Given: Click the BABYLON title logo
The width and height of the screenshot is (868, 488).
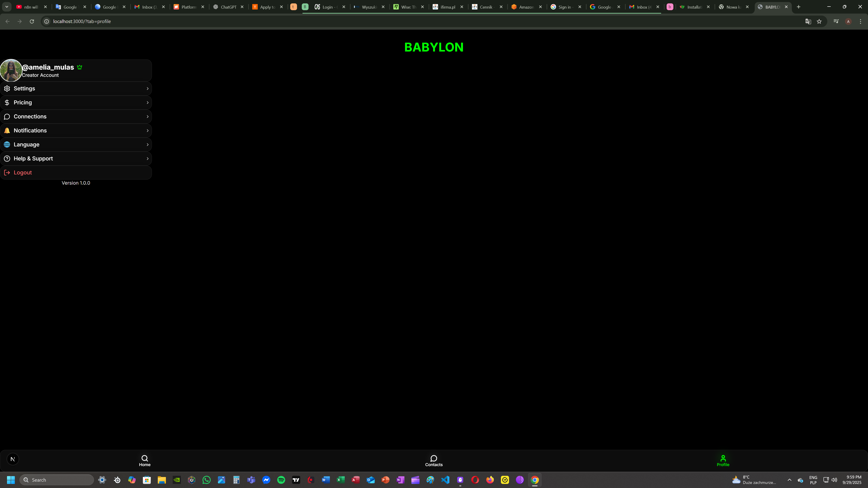Looking at the screenshot, I should (434, 47).
